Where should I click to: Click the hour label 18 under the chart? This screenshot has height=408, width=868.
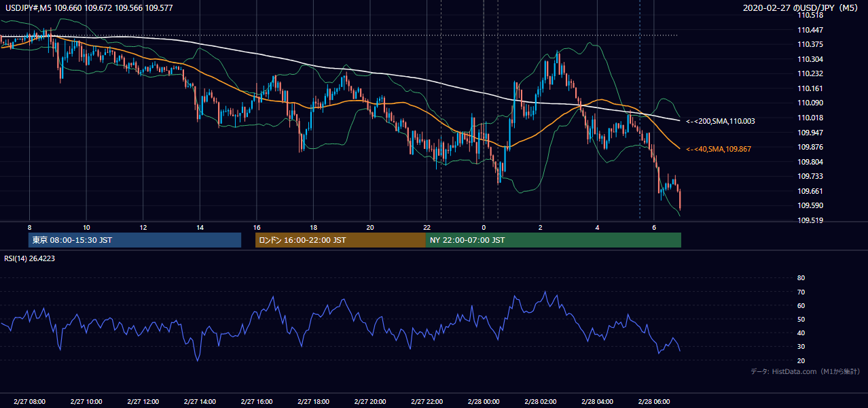(x=313, y=227)
